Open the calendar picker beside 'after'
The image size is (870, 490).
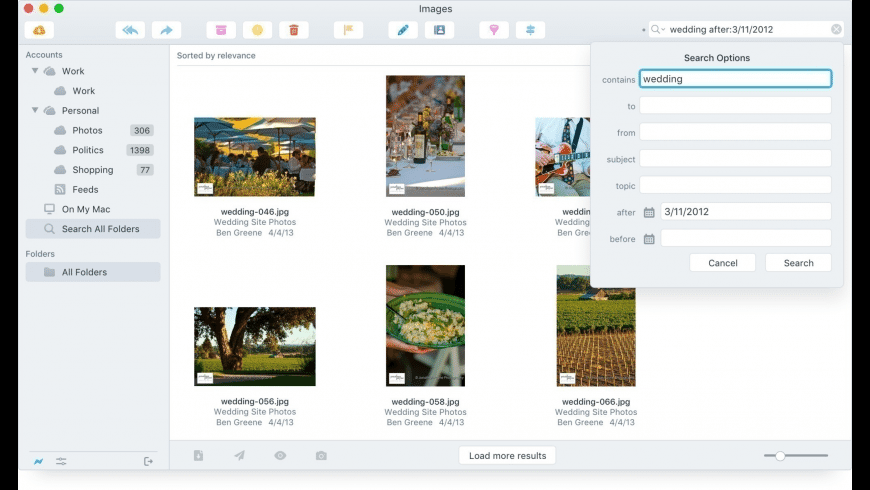tap(649, 212)
